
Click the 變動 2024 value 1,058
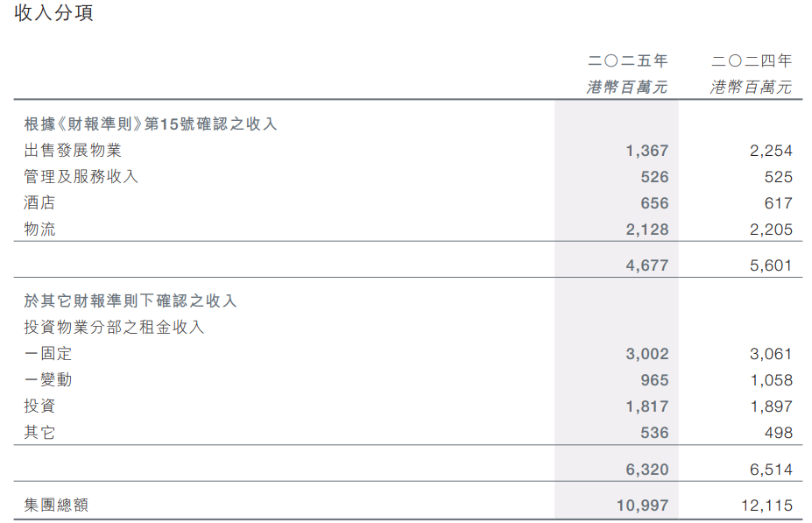pos(772,380)
